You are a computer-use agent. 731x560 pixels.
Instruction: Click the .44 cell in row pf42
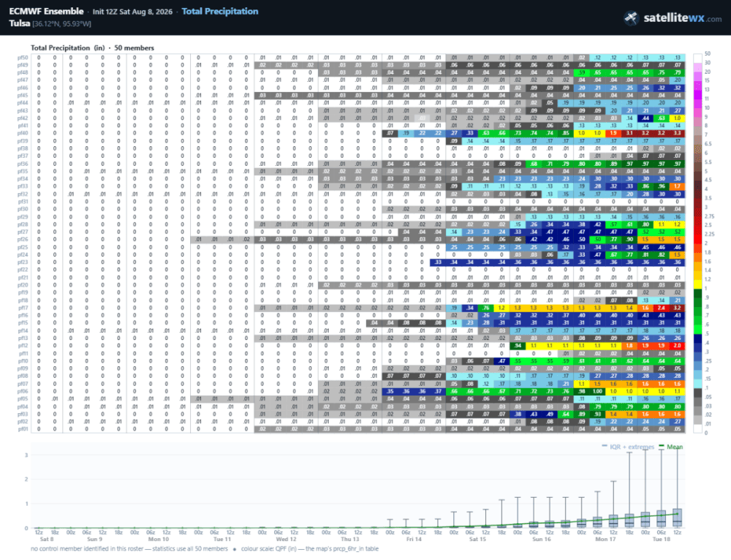tap(645, 118)
